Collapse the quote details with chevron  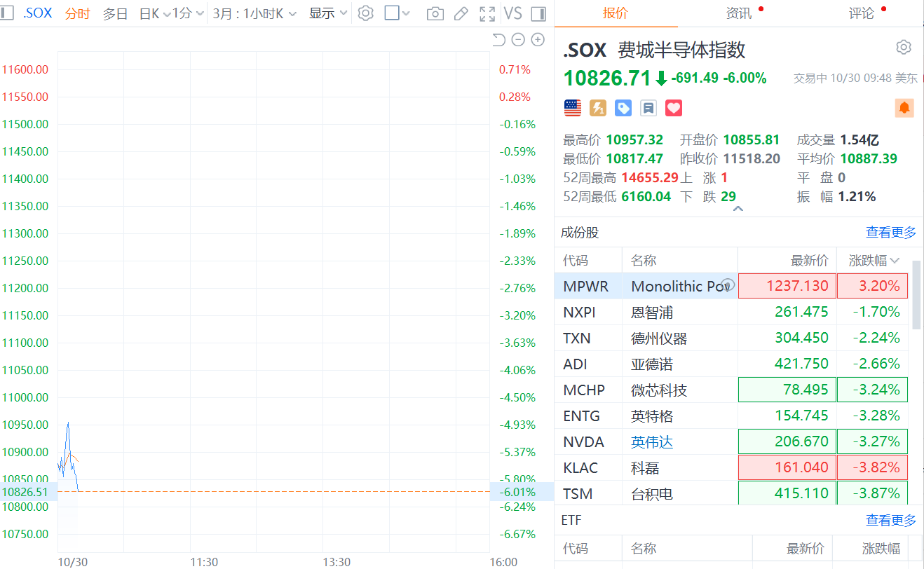738,209
